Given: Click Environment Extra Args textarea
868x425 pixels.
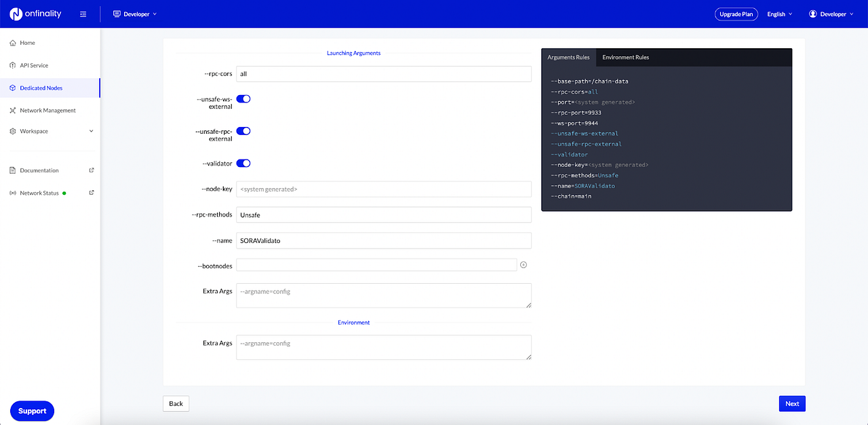Looking at the screenshot, I should pos(384,347).
